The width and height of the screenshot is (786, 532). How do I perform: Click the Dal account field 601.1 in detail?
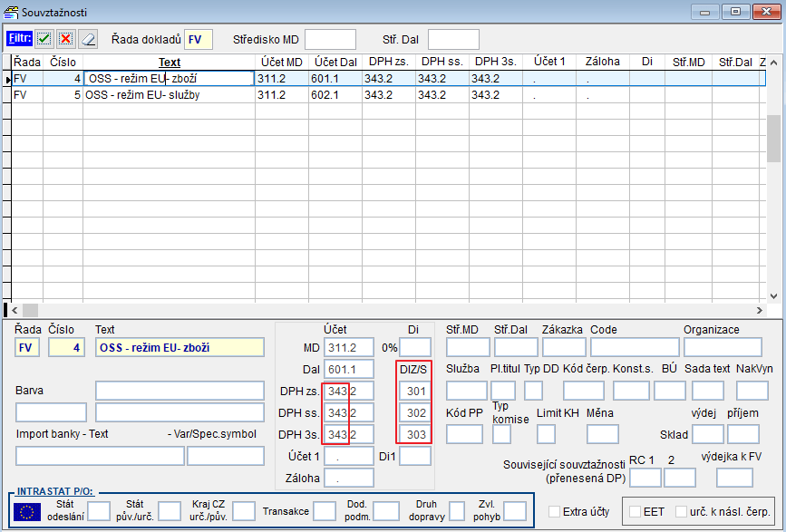[349, 370]
